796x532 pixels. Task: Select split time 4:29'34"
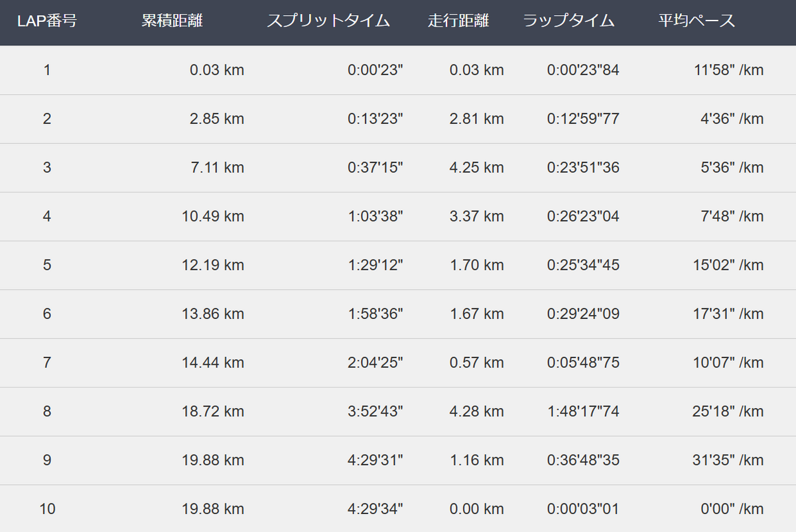pyautogui.click(x=375, y=509)
